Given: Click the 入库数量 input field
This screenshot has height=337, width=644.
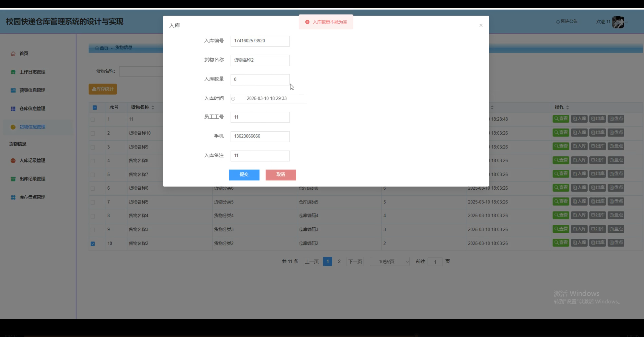Looking at the screenshot, I should click(260, 79).
